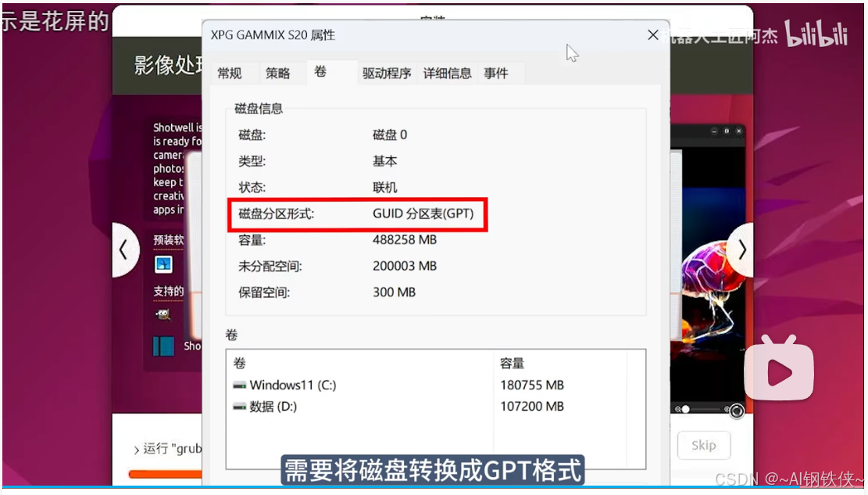Click the 磁盘 0 value
The height and width of the screenshot is (495, 868).
click(x=390, y=135)
